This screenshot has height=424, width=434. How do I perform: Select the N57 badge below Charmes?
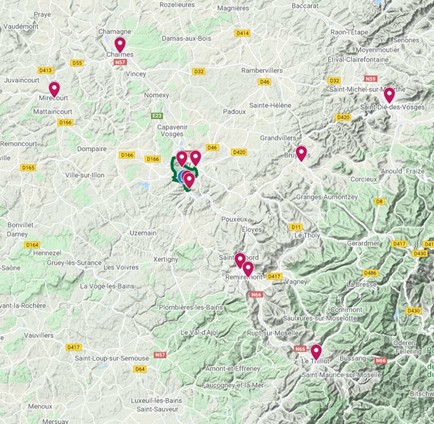[x=120, y=62]
